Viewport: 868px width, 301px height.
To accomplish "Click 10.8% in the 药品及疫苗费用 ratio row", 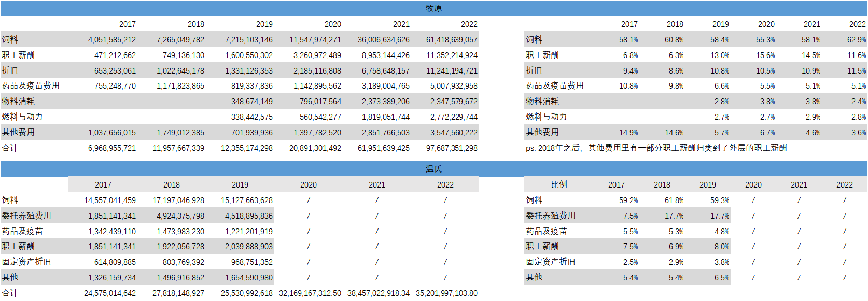I will [628, 86].
